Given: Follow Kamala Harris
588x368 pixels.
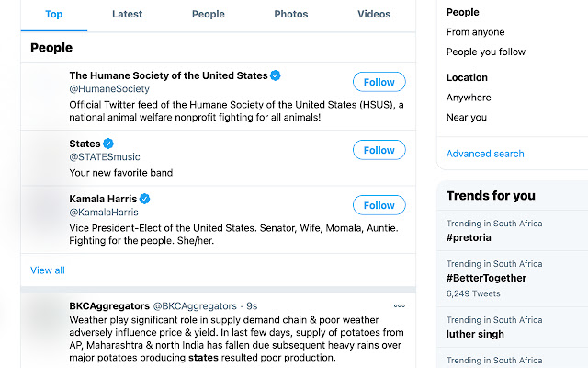Looking at the screenshot, I should click(379, 205).
